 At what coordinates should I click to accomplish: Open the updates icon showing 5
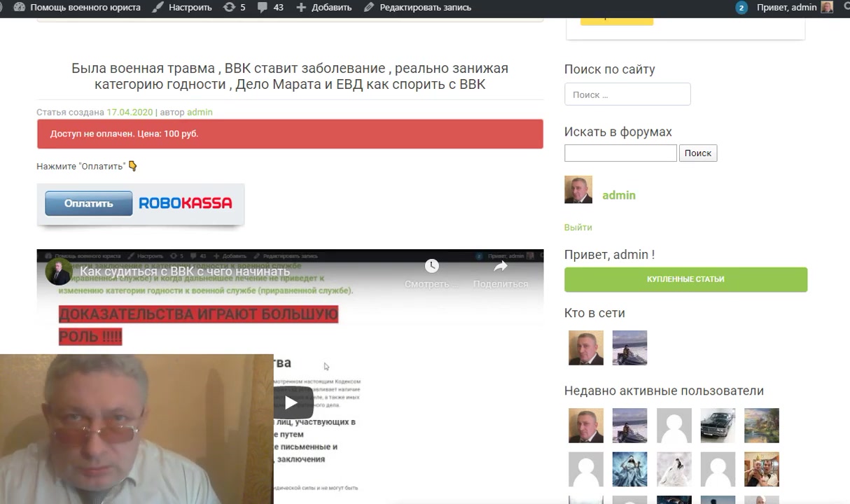229,8
